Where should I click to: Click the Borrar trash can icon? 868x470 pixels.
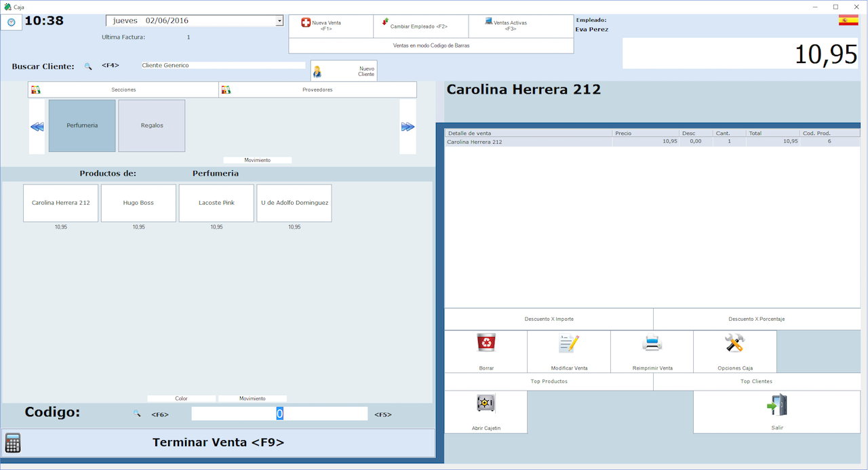click(x=486, y=344)
